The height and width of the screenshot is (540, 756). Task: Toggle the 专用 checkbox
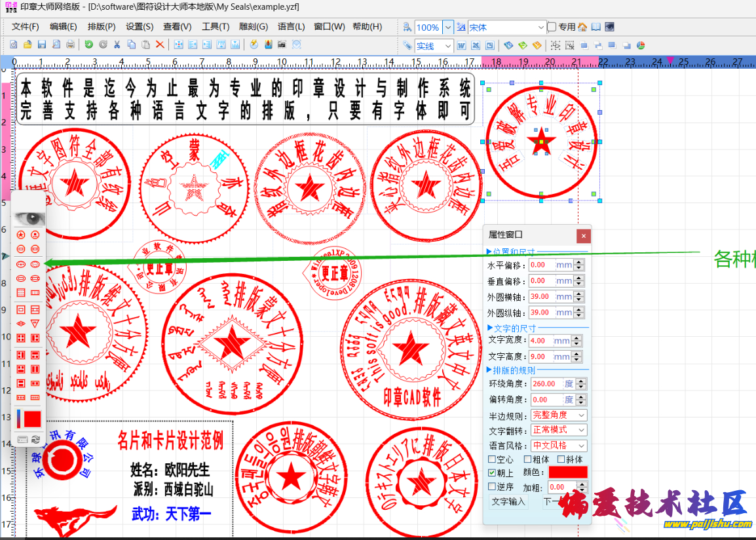(x=552, y=28)
